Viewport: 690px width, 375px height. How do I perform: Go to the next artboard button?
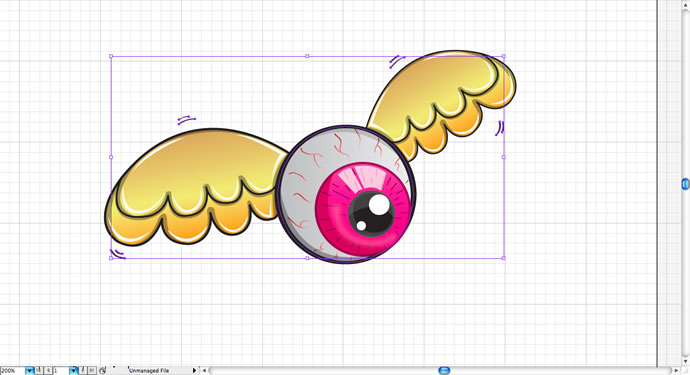(83, 371)
